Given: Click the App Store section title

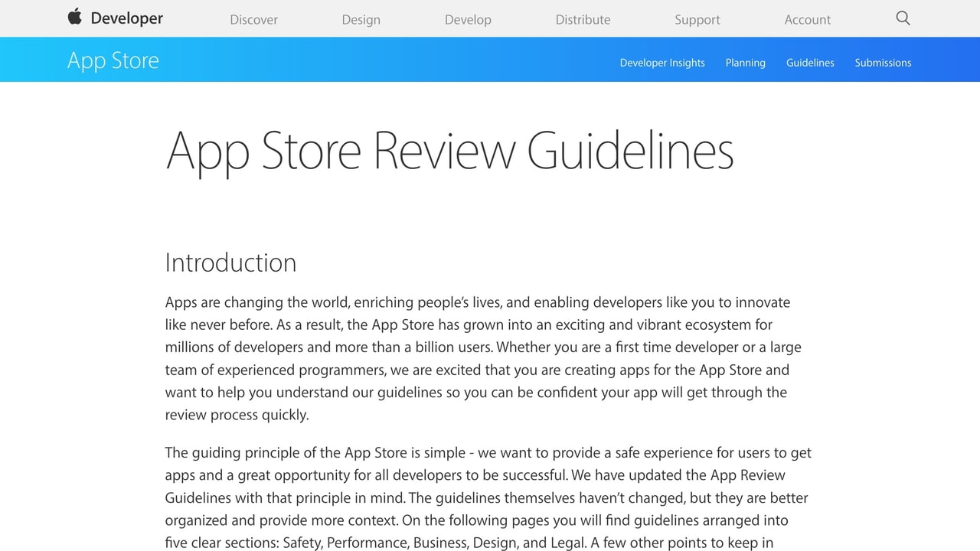Looking at the screenshot, I should (x=113, y=60).
